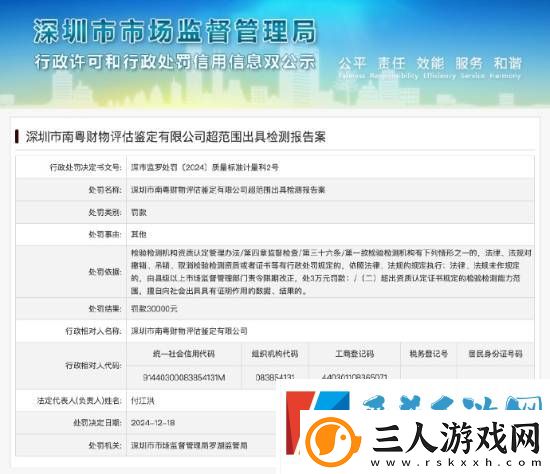Click the 组织机构代码 column header
The width and height of the screenshot is (550, 474).
(275, 354)
